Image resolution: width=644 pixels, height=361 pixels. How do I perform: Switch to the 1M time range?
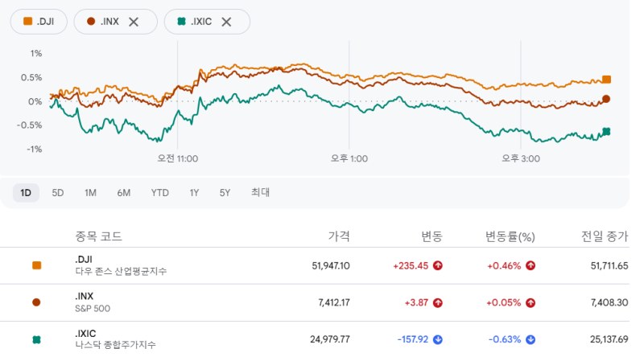[x=90, y=193]
